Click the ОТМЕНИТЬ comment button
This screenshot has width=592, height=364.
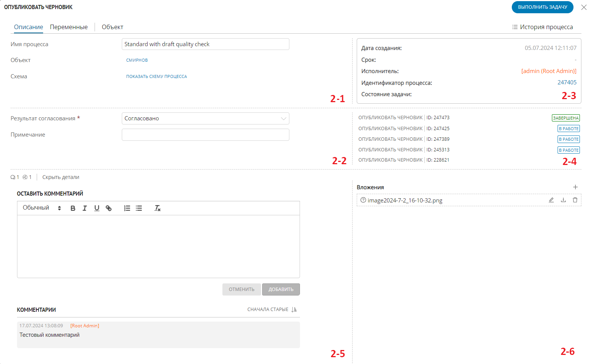242,289
